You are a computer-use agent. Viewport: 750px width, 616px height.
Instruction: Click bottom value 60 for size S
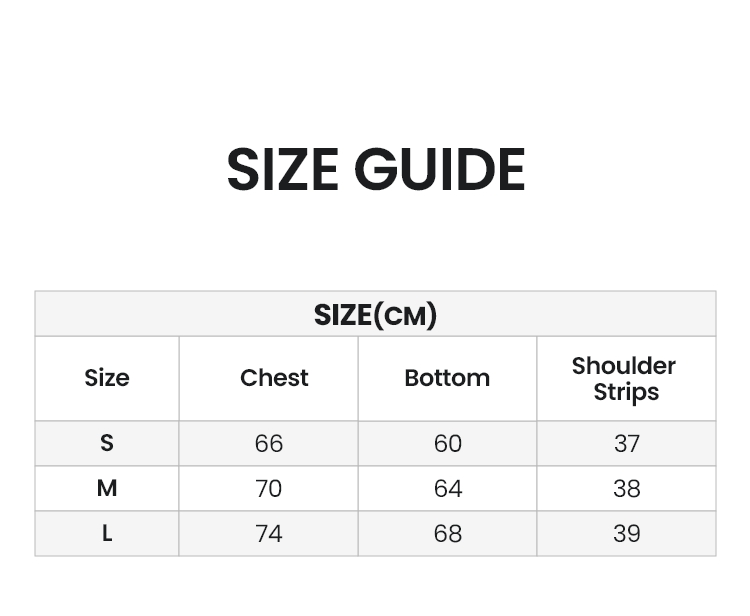tap(448, 443)
